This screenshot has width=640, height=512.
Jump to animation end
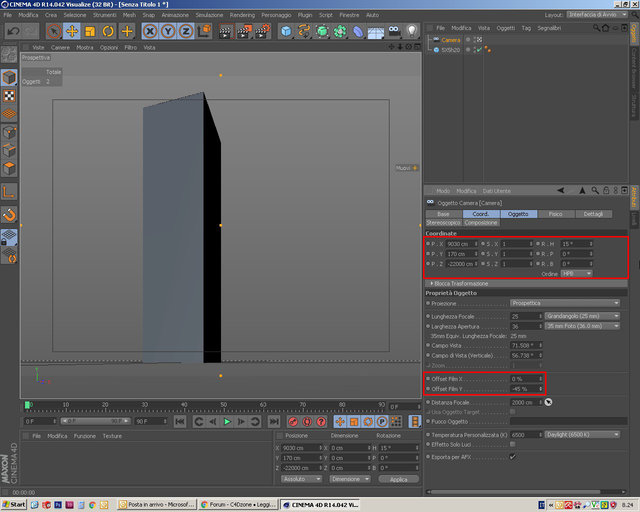pos(274,421)
